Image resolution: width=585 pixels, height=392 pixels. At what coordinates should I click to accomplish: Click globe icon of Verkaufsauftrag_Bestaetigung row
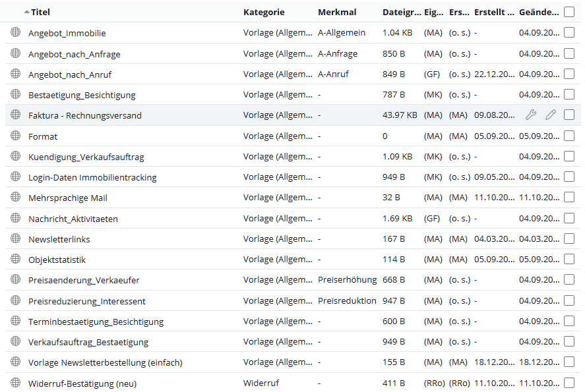pos(15,341)
